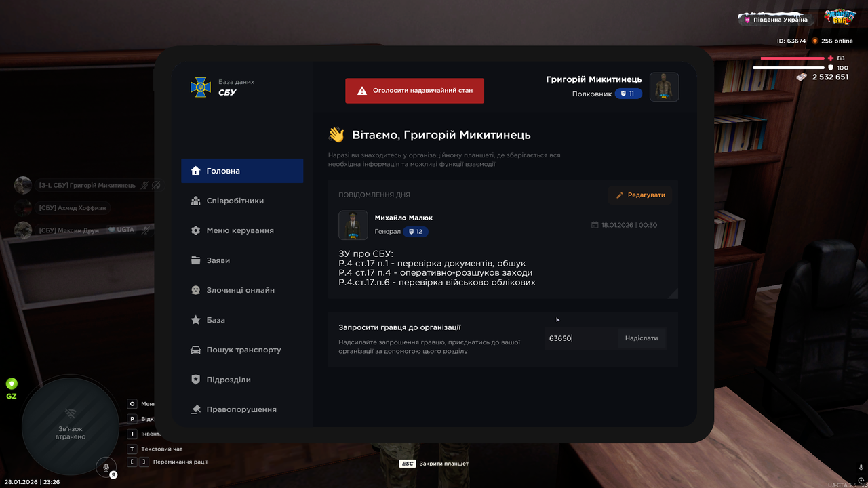This screenshot has width=868, height=488.
Task: Click the house icon beside Головна
Action: [x=196, y=171]
